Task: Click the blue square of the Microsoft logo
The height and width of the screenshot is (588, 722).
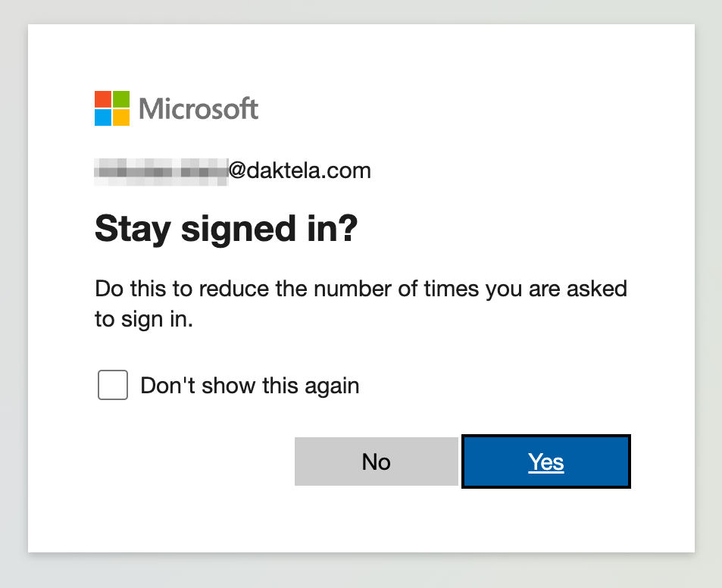Action: tap(103, 117)
